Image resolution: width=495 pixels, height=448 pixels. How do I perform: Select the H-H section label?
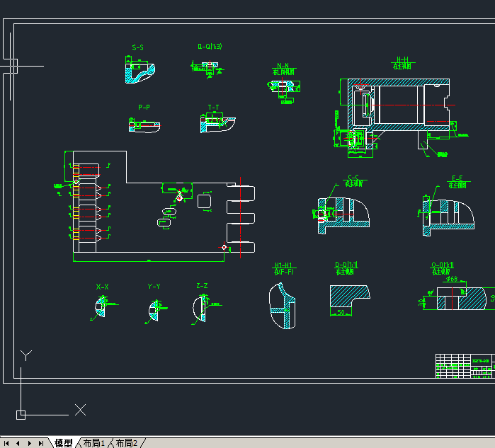pos(402,59)
